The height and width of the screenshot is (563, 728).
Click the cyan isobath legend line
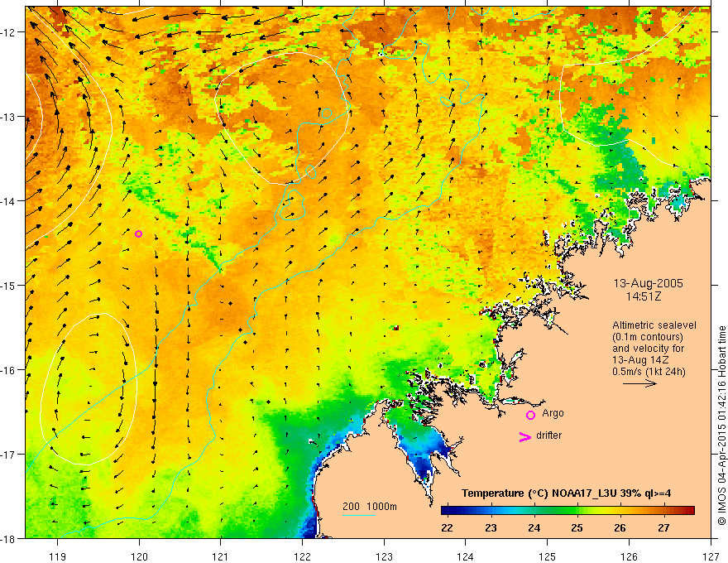(359, 515)
